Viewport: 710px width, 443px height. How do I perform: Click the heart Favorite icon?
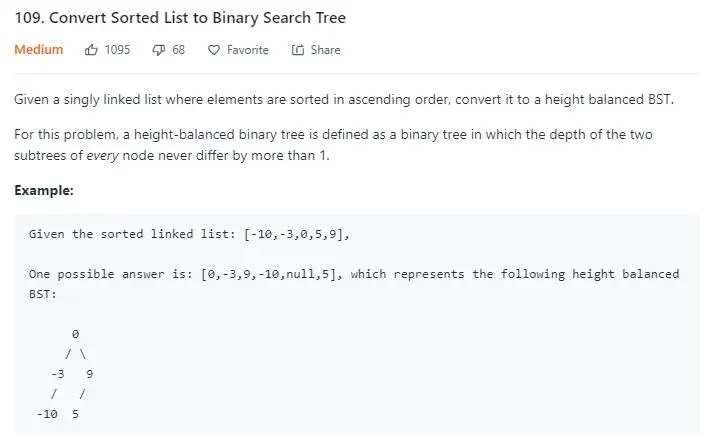[214, 50]
